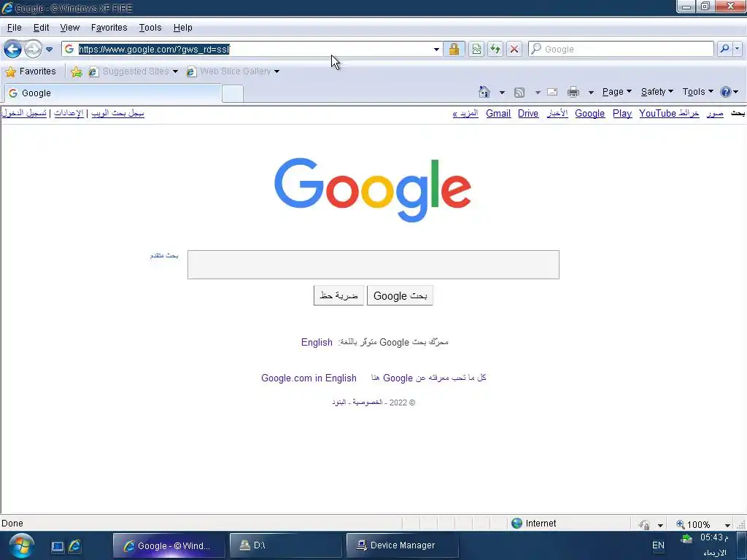Open recent pages dropdown next to Forward

pyautogui.click(x=49, y=49)
